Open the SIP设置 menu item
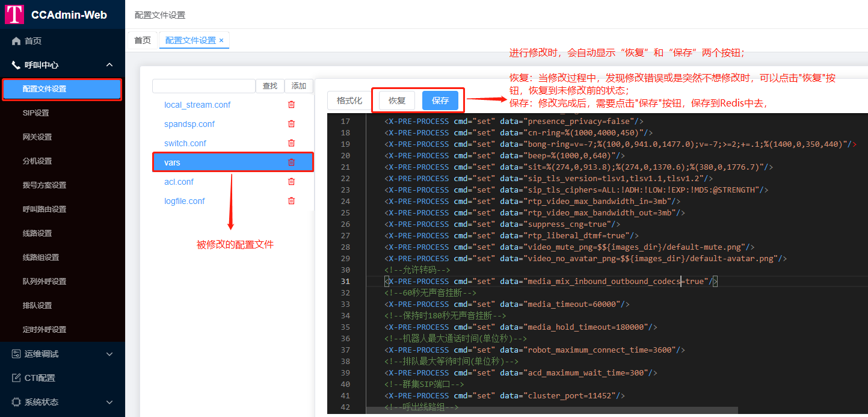The height and width of the screenshot is (417, 868). pos(36,113)
